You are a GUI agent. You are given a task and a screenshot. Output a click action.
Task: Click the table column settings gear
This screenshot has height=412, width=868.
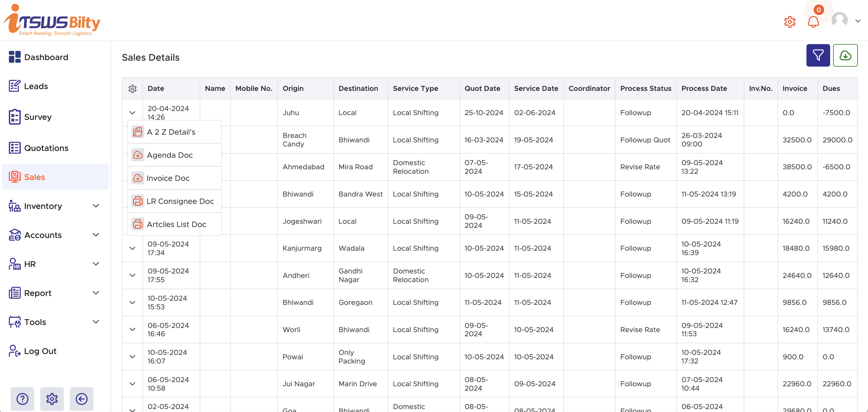click(133, 88)
